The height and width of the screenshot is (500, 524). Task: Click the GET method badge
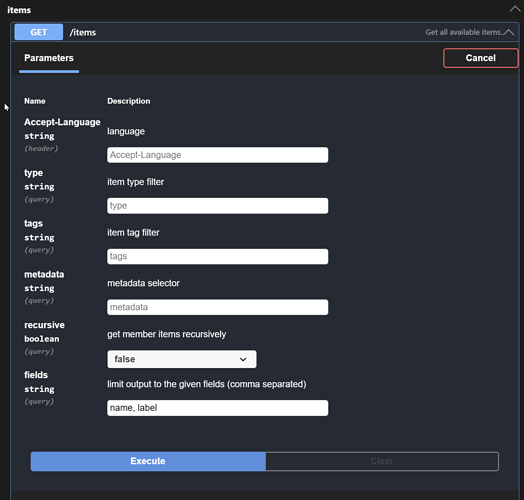click(39, 32)
